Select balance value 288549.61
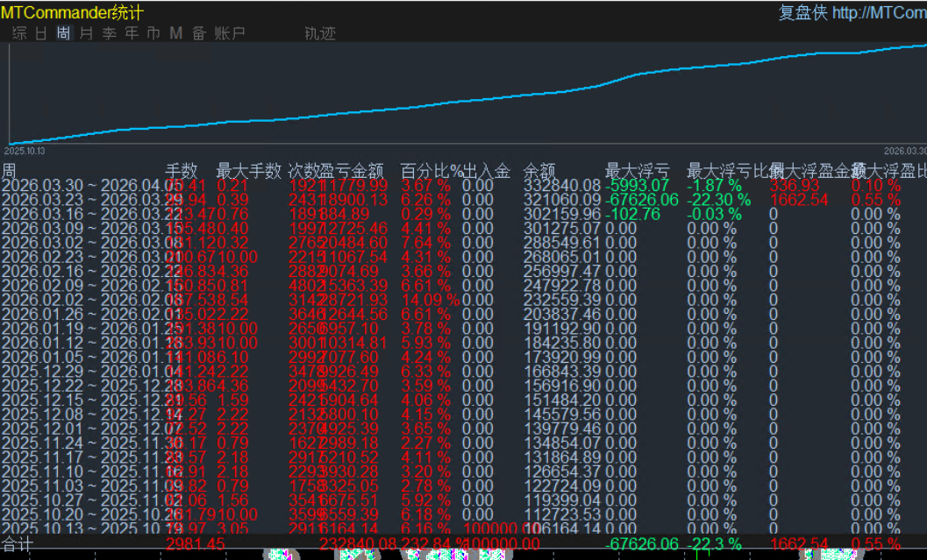927x560 pixels. point(561,243)
